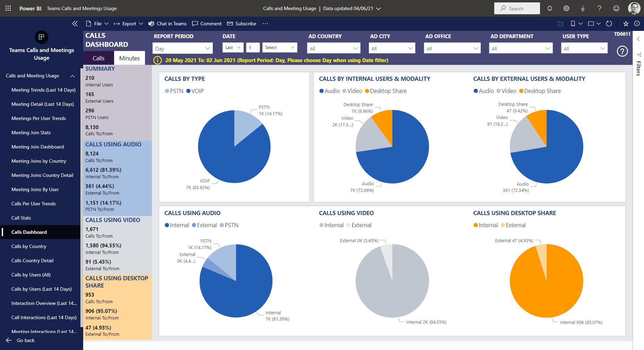The width and height of the screenshot is (644, 350).
Task: Click the date number input field
Action: pyautogui.click(x=253, y=48)
